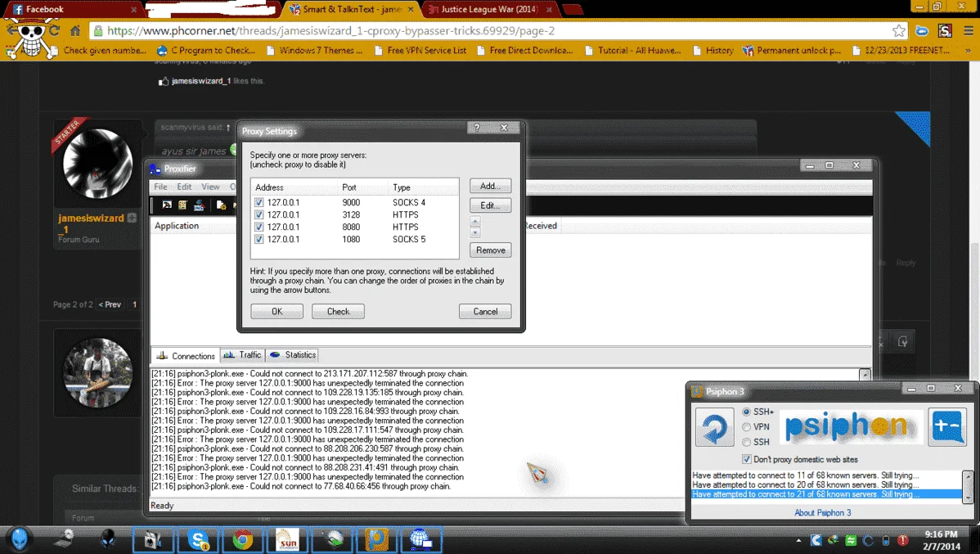980x554 pixels.
Task: Select SSH radio button in Psiphon
Action: pyautogui.click(x=746, y=442)
